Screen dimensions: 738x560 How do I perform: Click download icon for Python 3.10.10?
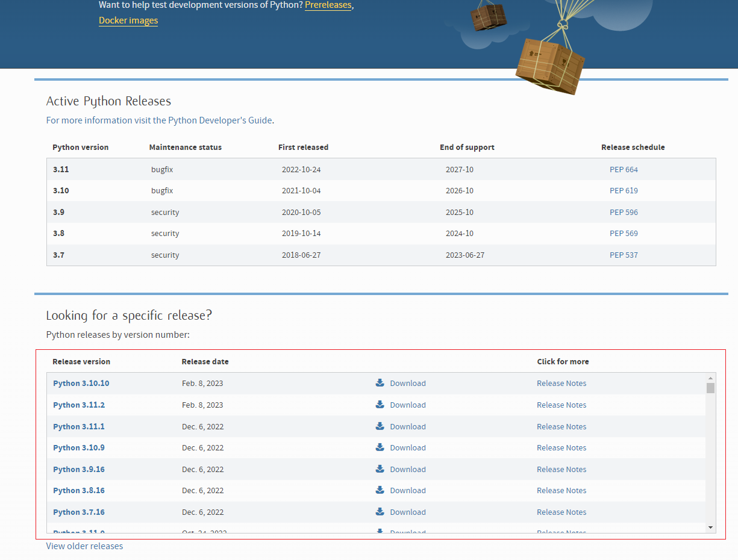pos(380,383)
